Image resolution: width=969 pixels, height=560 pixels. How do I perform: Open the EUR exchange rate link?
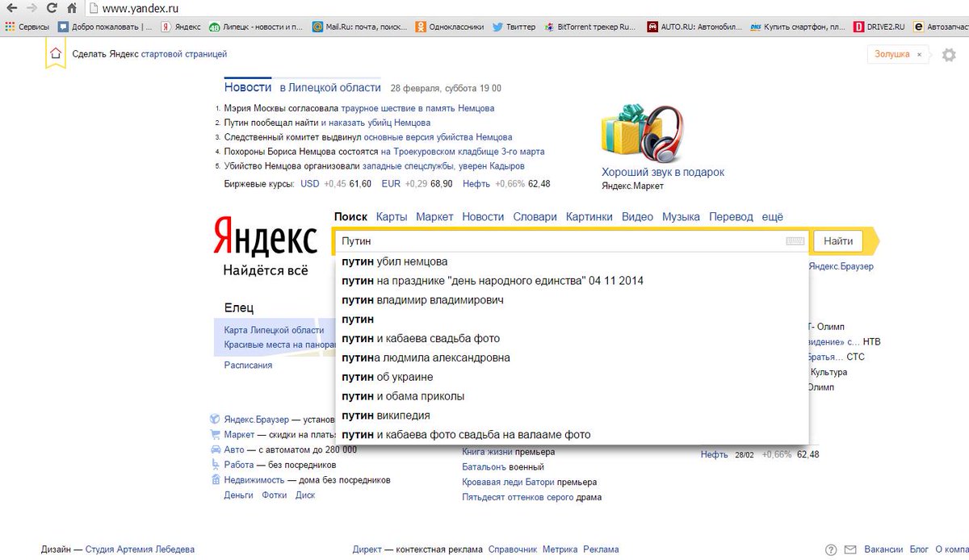pyautogui.click(x=391, y=184)
